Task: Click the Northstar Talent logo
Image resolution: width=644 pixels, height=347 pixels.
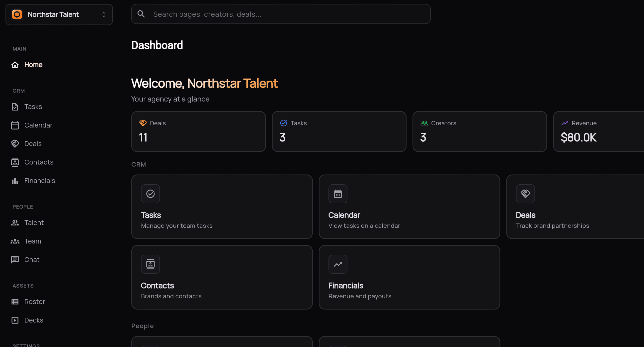Action: [x=17, y=14]
